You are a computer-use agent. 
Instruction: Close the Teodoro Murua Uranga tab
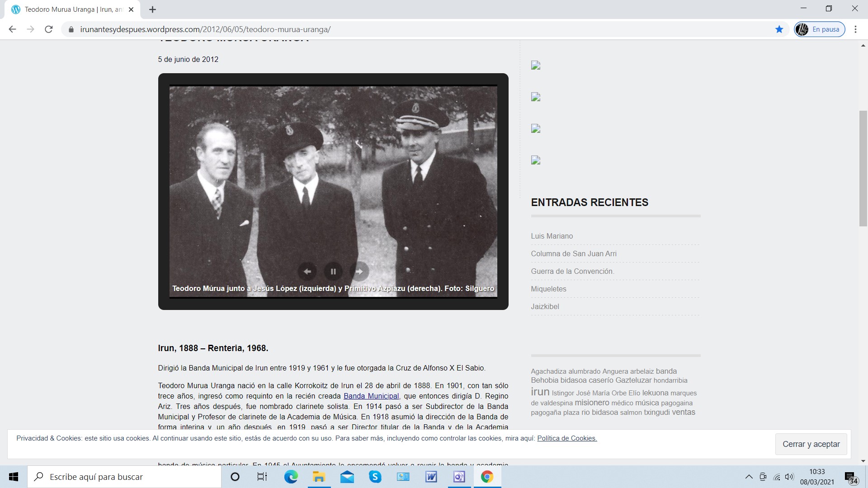[131, 9]
